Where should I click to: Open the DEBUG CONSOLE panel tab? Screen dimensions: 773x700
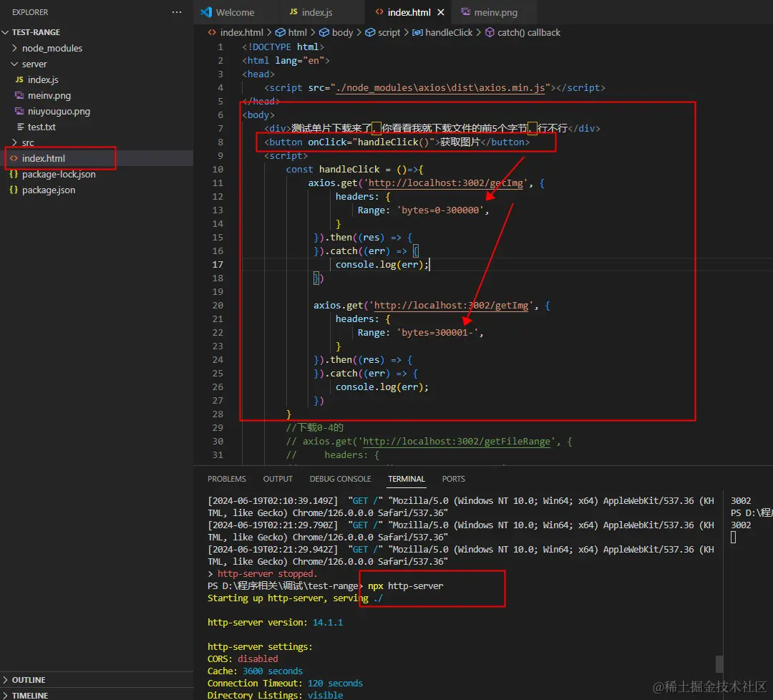click(x=340, y=479)
